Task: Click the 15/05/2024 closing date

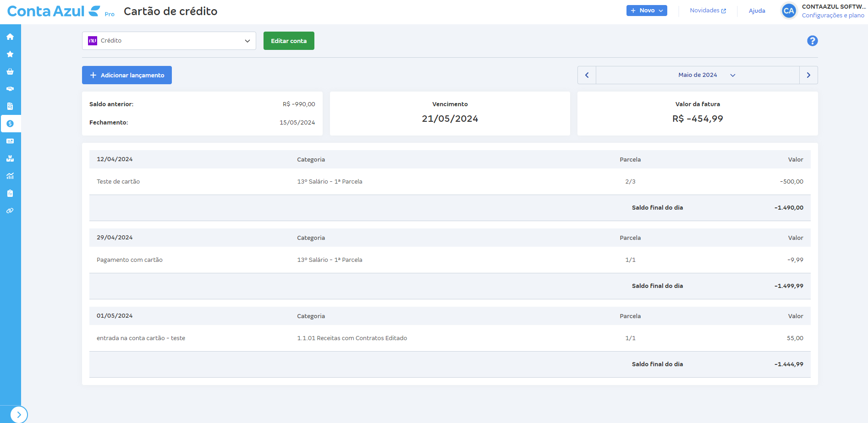Action: [x=297, y=123]
